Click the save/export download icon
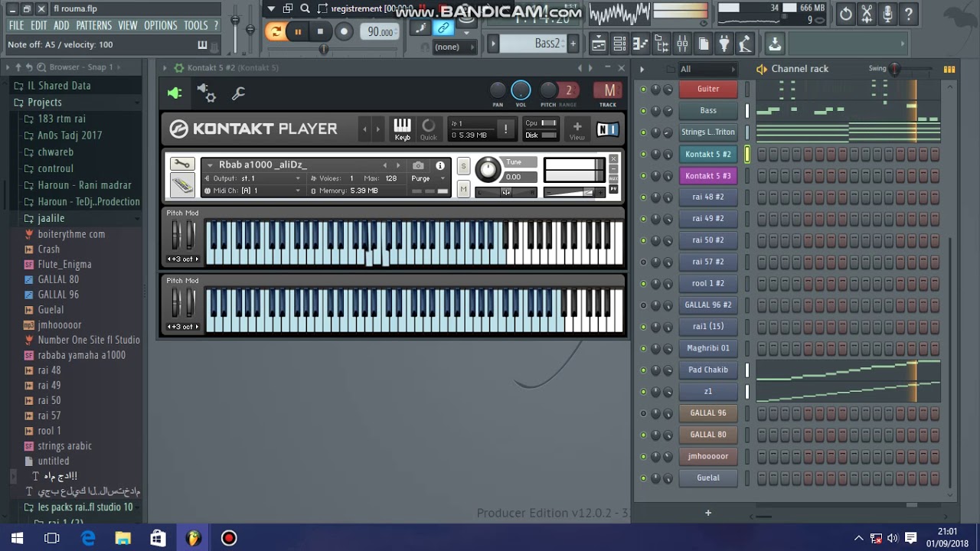Screen dimensions: 980x551 click(x=775, y=44)
